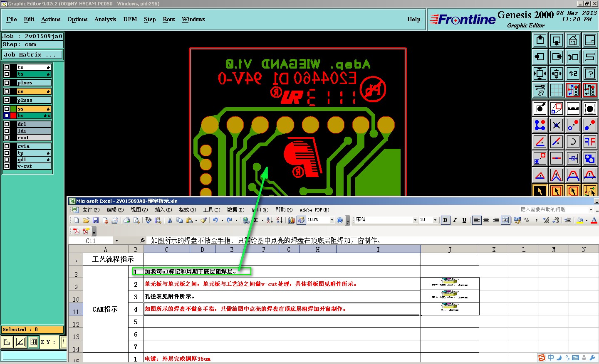Click the Excel formula bar text
Screen dimensions: 599x364
pyautogui.click(x=265, y=241)
